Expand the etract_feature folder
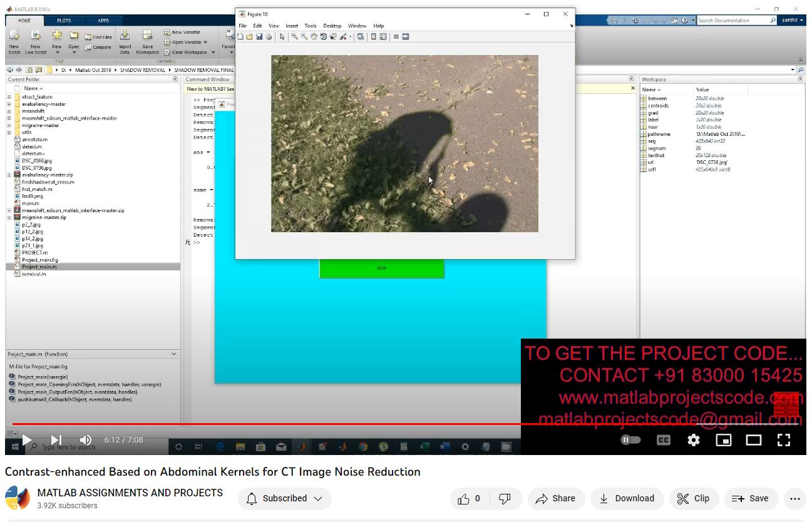This screenshot has height=522, width=812. (9, 97)
